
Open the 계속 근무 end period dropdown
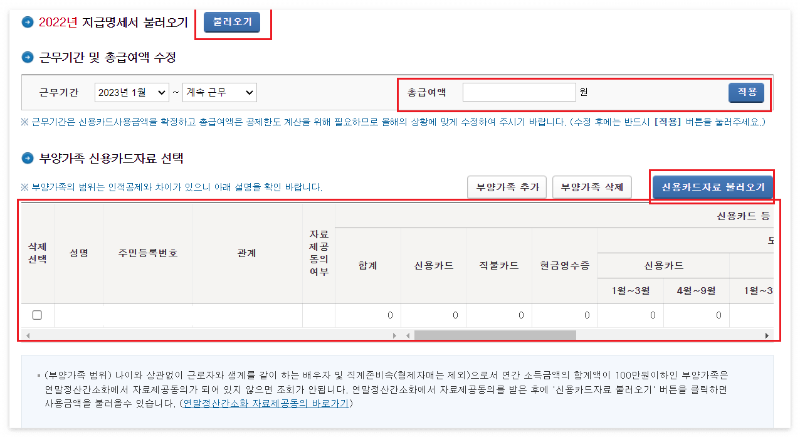click(219, 92)
